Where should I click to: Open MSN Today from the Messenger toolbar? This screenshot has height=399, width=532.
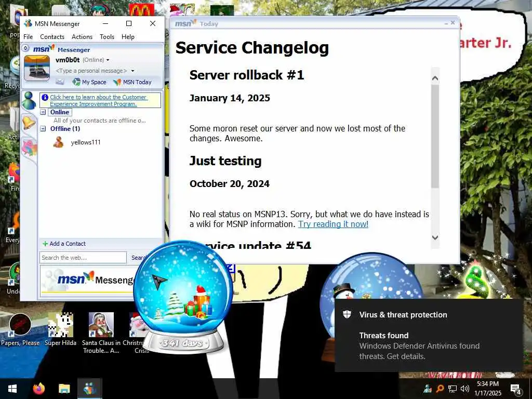tap(137, 82)
